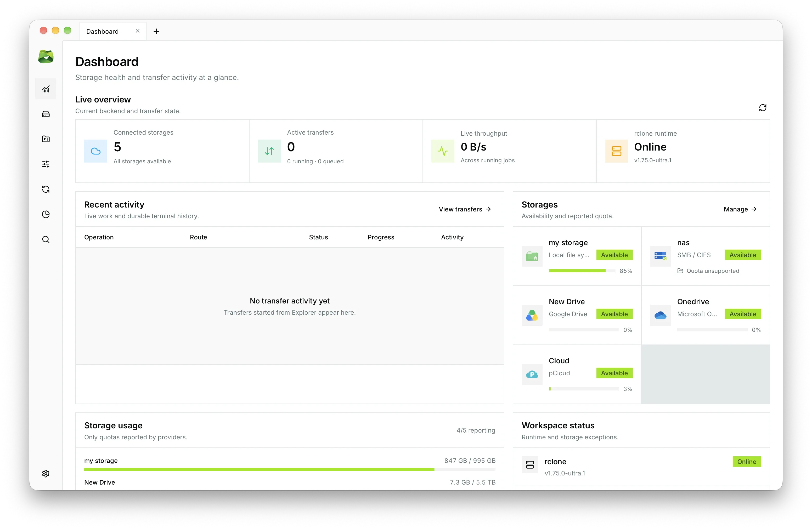Image resolution: width=812 pixels, height=529 pixels.
Task: Open settings gear icon in sidebar
Action: (46, 473)
